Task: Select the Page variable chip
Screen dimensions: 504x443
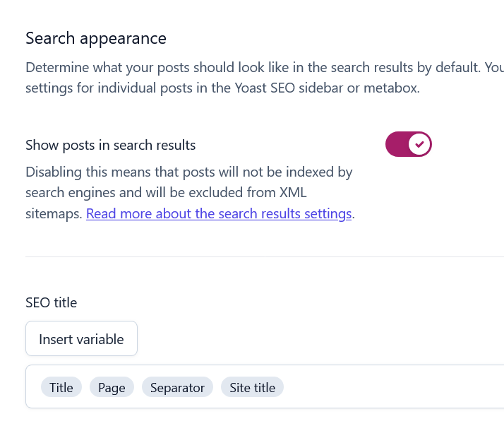Action: pyautogui.click(x=112, y=387)
